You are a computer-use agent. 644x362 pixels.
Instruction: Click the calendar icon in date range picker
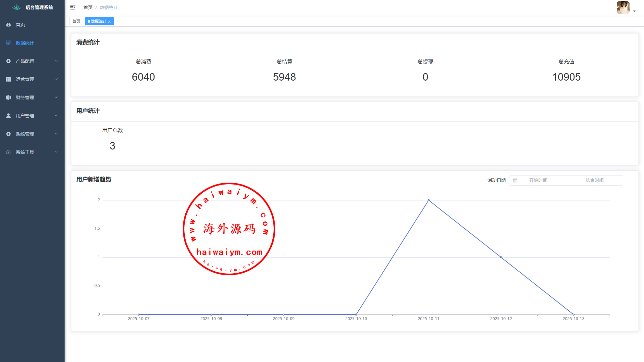click(x=515, y=180)
